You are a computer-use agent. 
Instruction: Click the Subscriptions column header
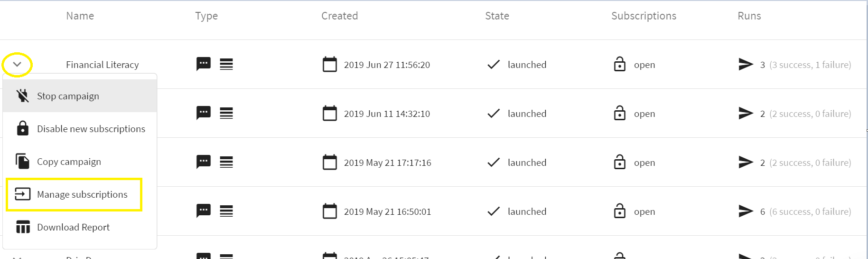tap(644, 16)
